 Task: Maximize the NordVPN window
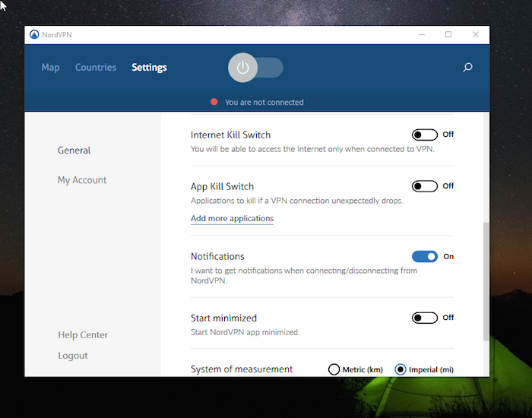point(448,35)
